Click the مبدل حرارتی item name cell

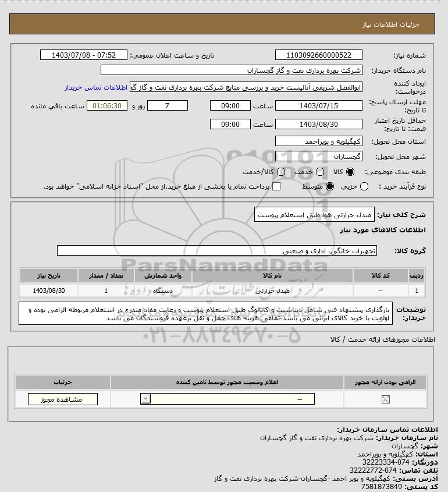[272, 291]
